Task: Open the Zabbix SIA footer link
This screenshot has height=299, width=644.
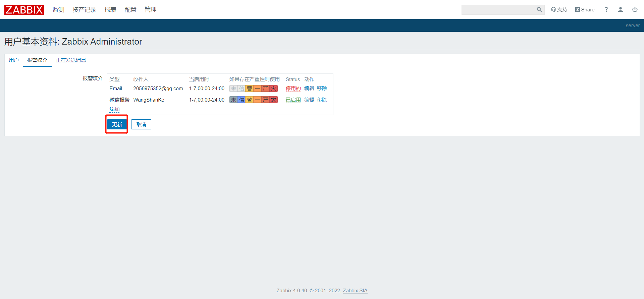Action: pos(355,291)
